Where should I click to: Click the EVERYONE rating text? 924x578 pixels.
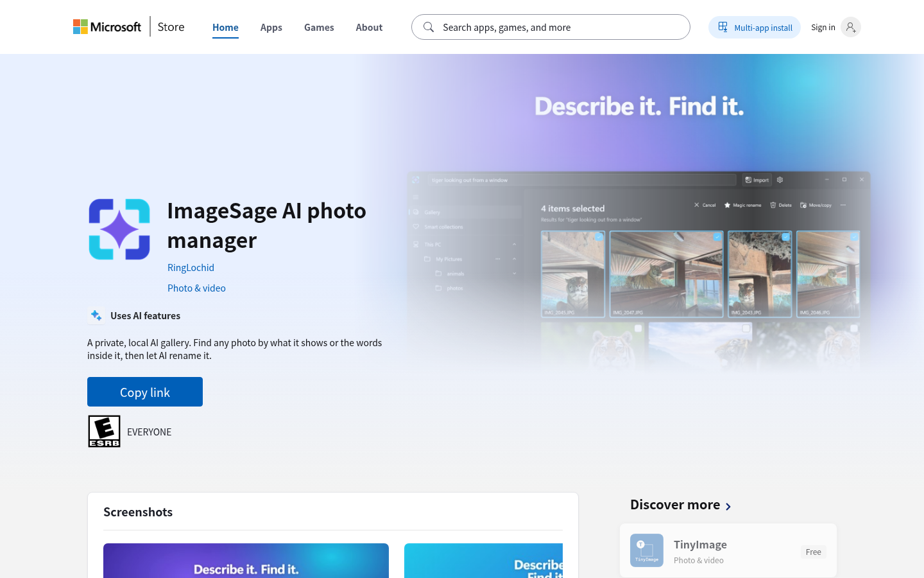pyautogui.click(x=149, y=432)
